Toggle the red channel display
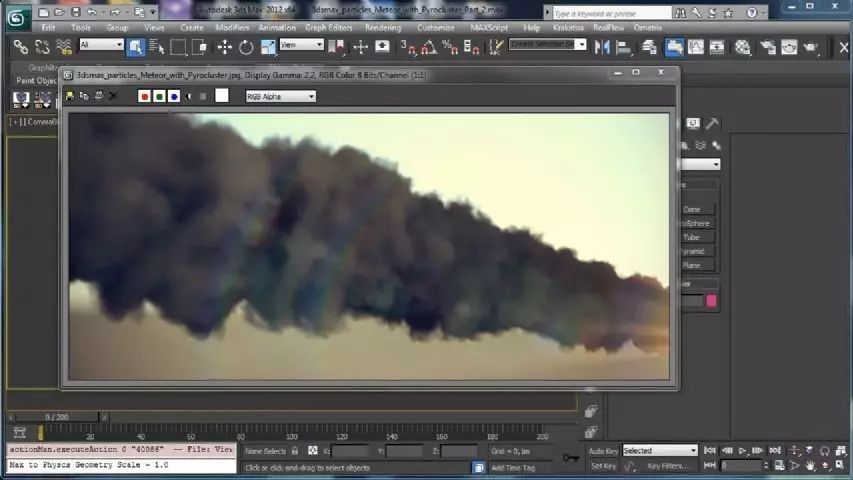 (x=144, y=96)
